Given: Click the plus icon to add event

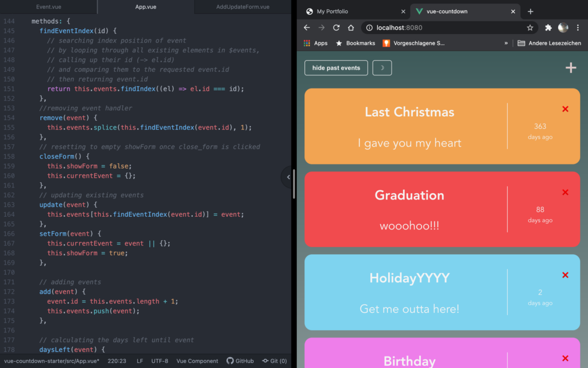Looking at the screenshot, I should (x=570, y=68).
